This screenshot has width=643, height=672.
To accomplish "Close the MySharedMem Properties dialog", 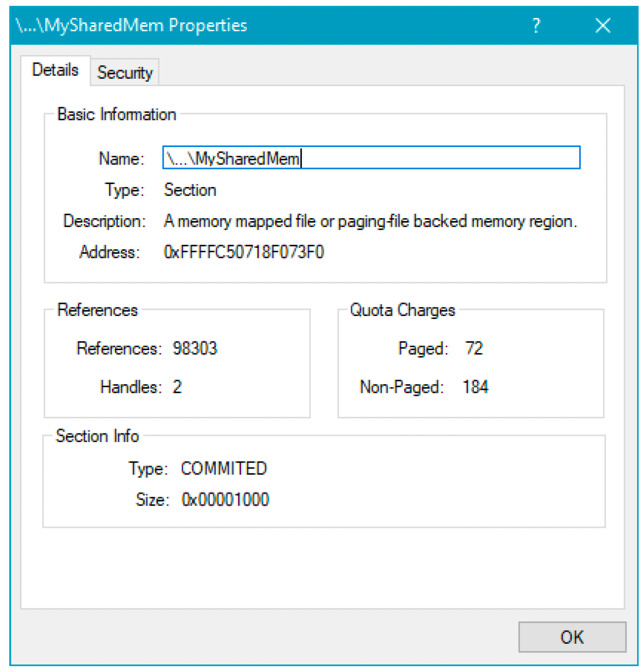I will 603,25.
